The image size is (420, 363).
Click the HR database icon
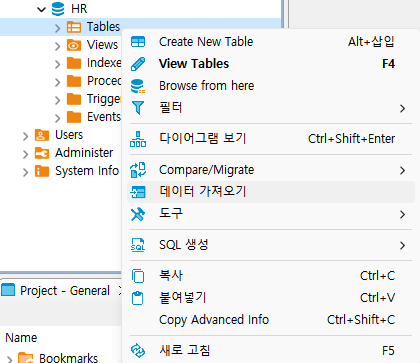58,9
